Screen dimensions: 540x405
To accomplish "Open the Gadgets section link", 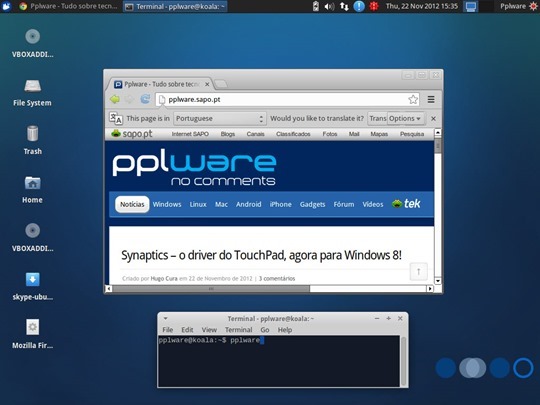I will pos(312,204).
